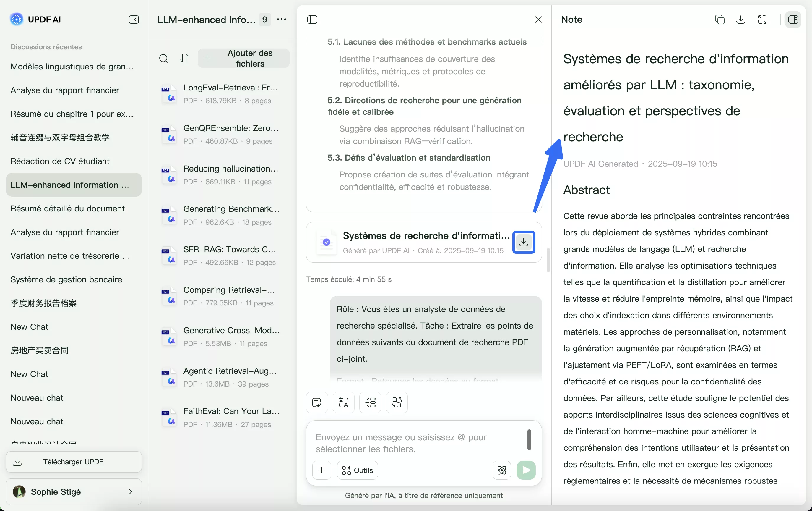This screenshot has height=511, width=812.
Task: Switch the Note panel layout view toggle
Action: click(x=793, y=20)
